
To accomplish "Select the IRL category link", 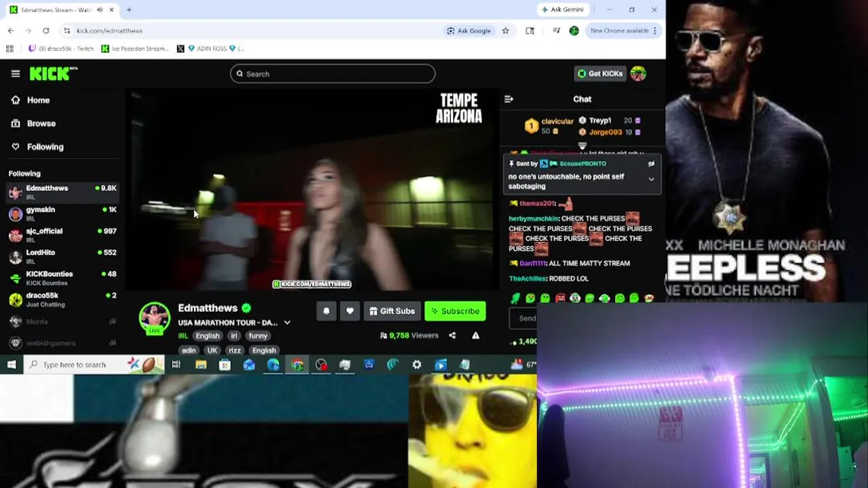I will coord(183,336).
